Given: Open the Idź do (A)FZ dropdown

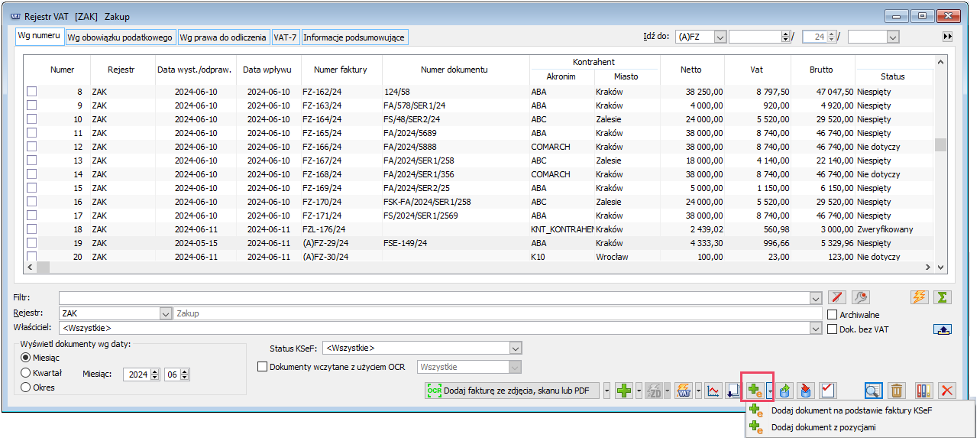Looking at the screenshot, I should pyautogui.click(x=720, y=37).
